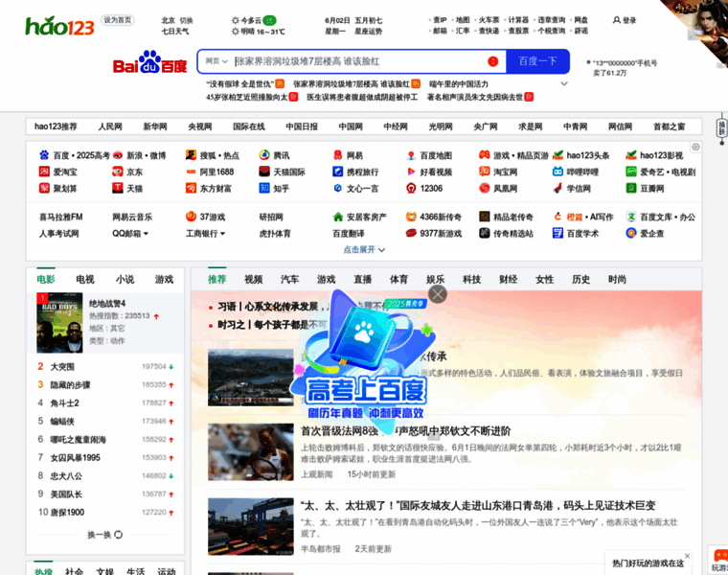Open headline 首次晋级法网8强
728x575 pixels.
(x=406, y=431)
